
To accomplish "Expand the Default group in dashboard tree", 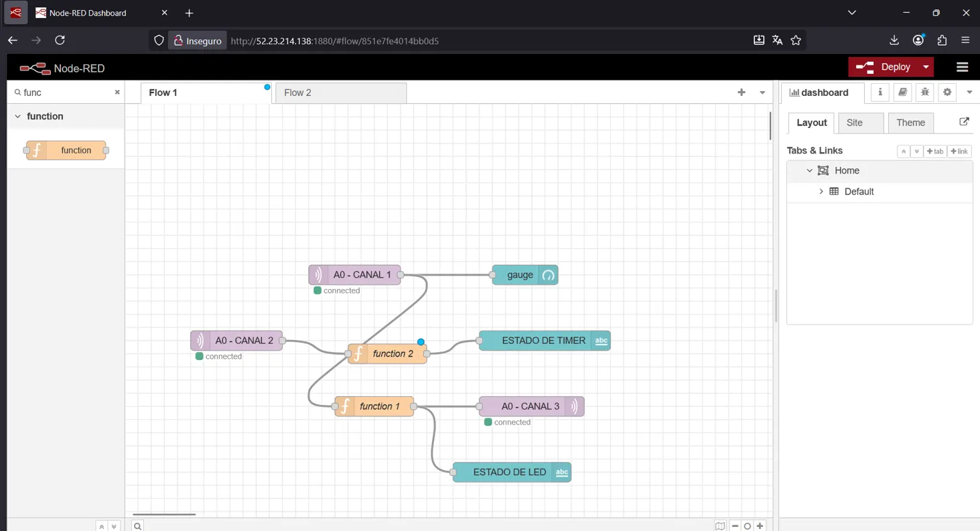I will click(821, 192).
